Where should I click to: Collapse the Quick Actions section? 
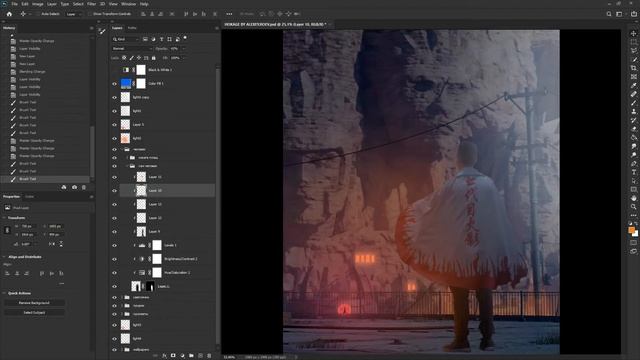pos(4,293)
